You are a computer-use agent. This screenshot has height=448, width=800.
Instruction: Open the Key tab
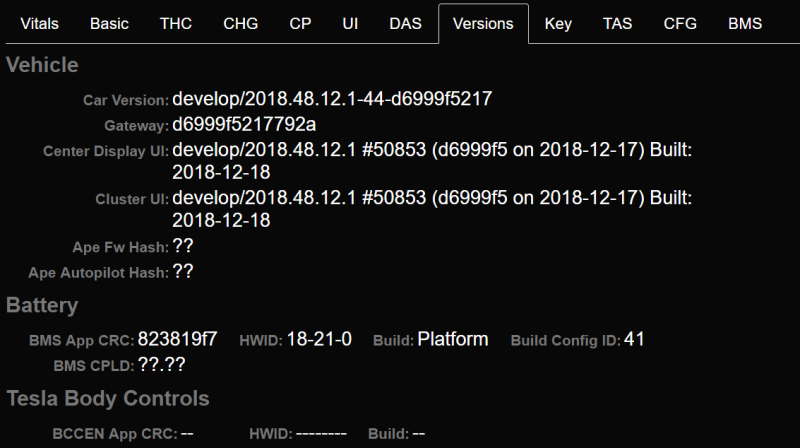(558, 24)
